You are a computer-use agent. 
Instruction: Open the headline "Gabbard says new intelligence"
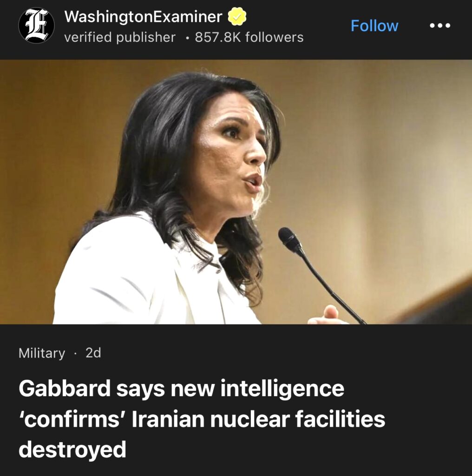(181, 389)
